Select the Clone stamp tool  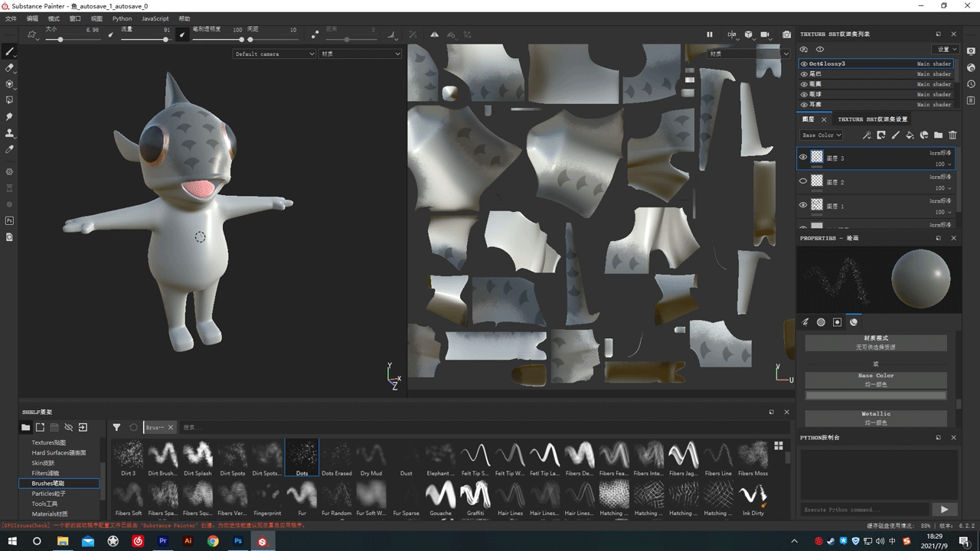(x=9, y=133)
